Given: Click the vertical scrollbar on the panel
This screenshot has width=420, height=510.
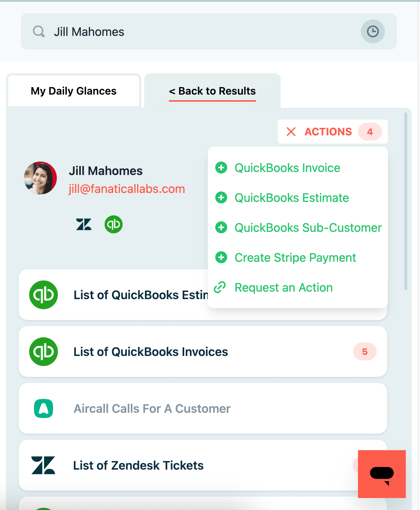Looking at the screenshot, I should pos(406,201).
